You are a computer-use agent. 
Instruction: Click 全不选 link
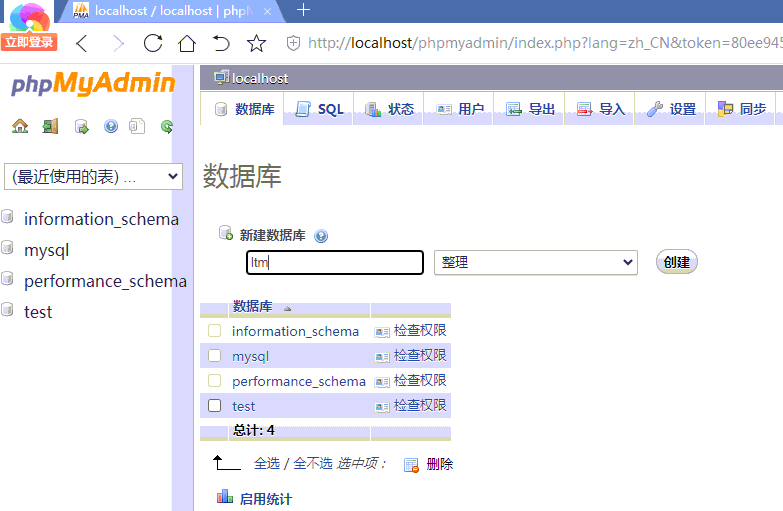coord(313,464)
